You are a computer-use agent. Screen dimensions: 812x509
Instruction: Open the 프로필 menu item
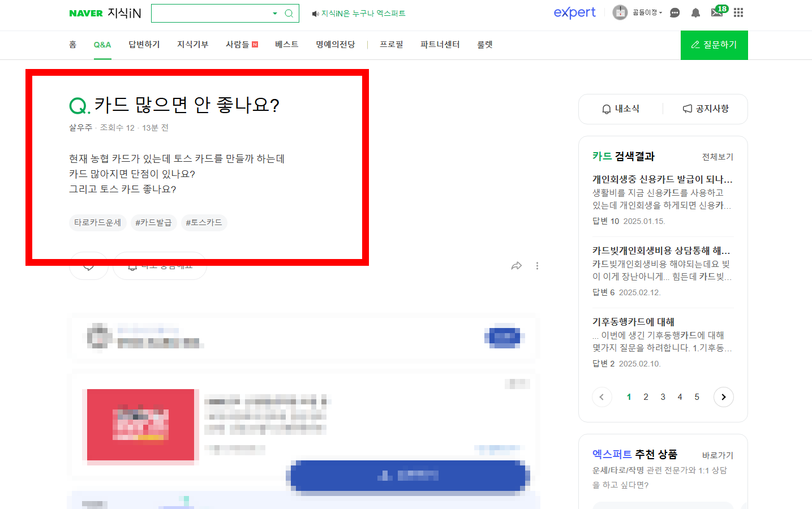coord(392,45)
